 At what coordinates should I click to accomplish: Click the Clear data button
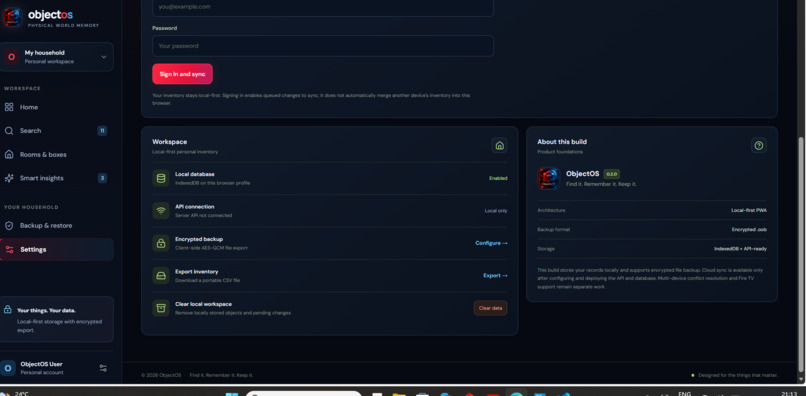[x=490, y=308]
